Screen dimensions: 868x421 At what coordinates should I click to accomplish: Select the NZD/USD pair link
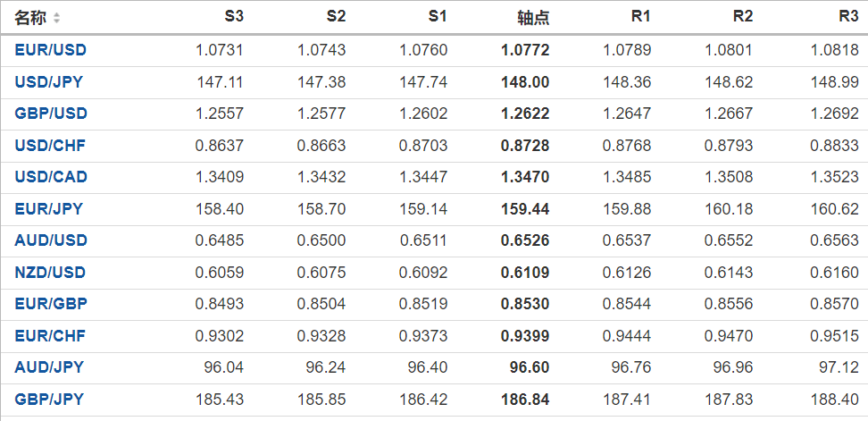tap(51, 273)
